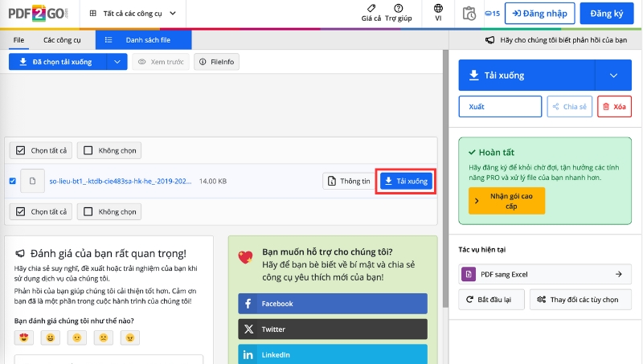Toggle checkbox beside so-lieu-bt1 file
Viewport: 643px width, 364px height.
click(12, 181)
